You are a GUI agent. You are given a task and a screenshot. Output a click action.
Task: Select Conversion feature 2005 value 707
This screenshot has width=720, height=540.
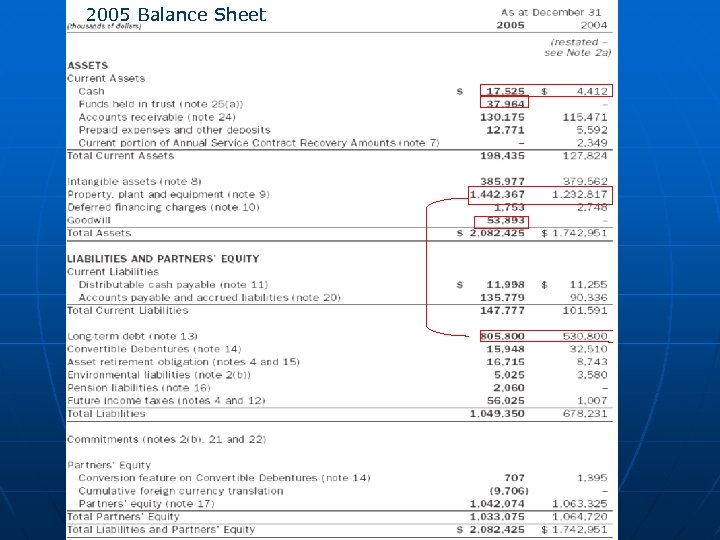coord(514,478)
